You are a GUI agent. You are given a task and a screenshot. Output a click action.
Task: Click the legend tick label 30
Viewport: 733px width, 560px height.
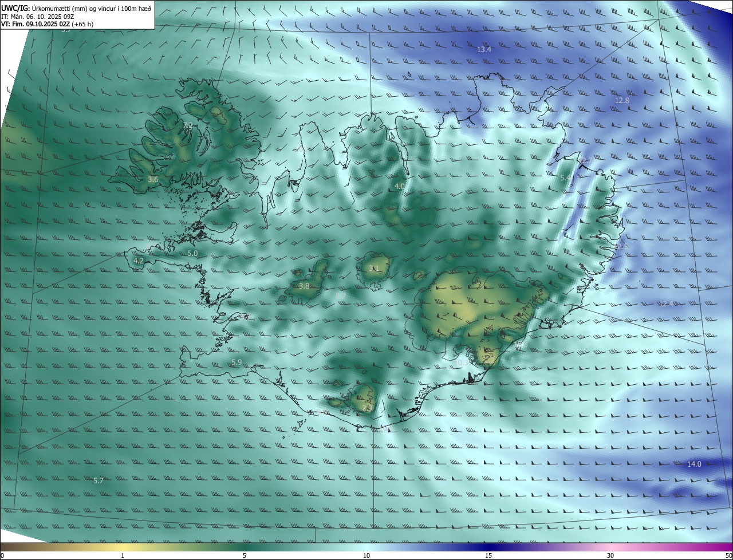tap(610, 555)
